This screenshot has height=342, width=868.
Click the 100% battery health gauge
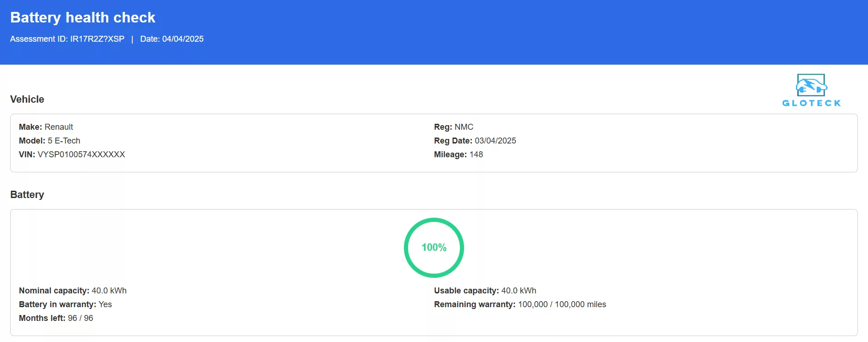point(434,248)
